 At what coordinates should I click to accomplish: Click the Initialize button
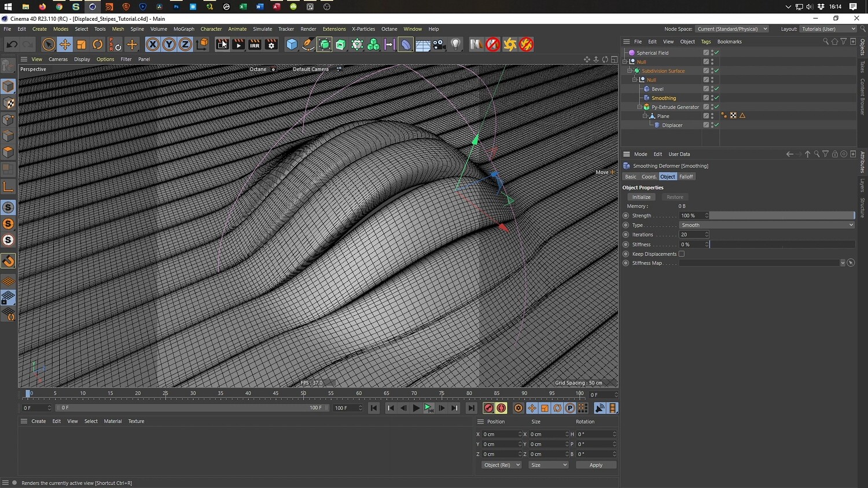click(x=641, y=197)
